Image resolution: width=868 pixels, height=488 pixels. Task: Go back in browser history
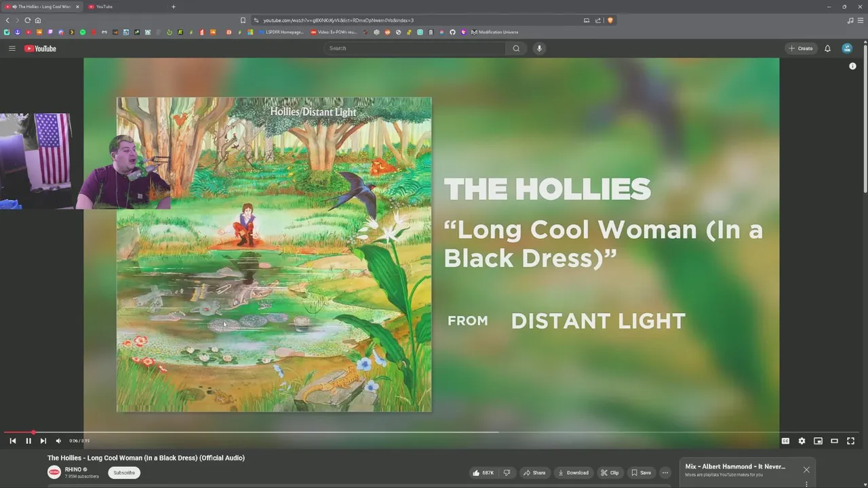point(7,20)
